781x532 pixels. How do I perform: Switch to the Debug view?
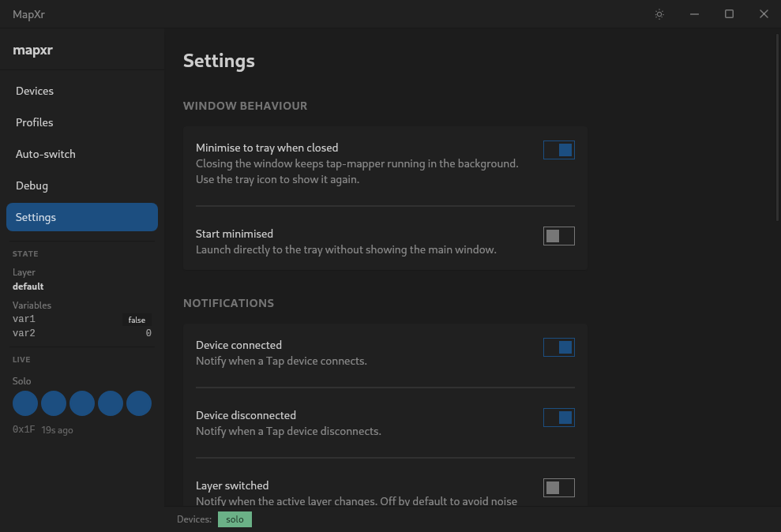[x=32, y=185]
